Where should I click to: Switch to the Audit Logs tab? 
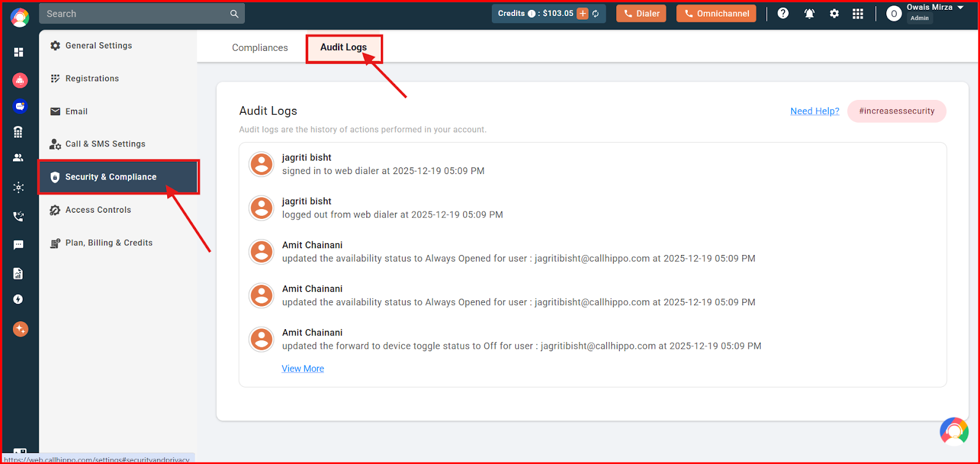pyautogui.click(x=344, y=47)
